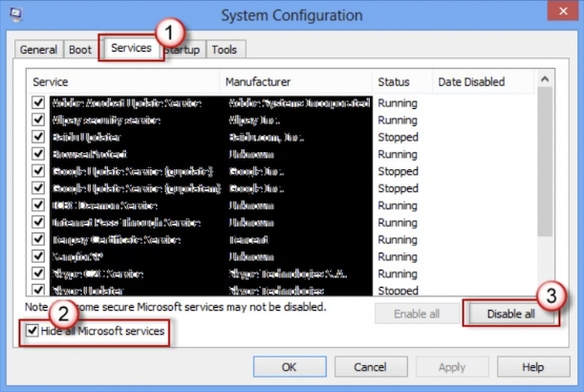This screenshot has height=392, width=584.
Task: Uncheck the Skype C2C Service checkbox
Action: (38, 274)
